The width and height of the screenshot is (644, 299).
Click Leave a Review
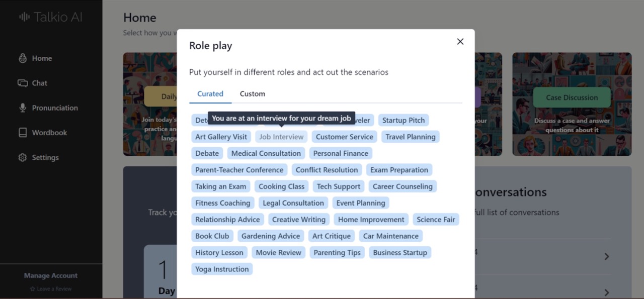point(50,288)
